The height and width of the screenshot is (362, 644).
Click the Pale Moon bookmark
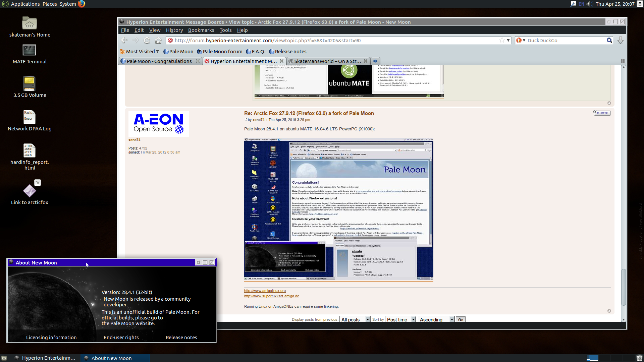(x=178, y=52)
